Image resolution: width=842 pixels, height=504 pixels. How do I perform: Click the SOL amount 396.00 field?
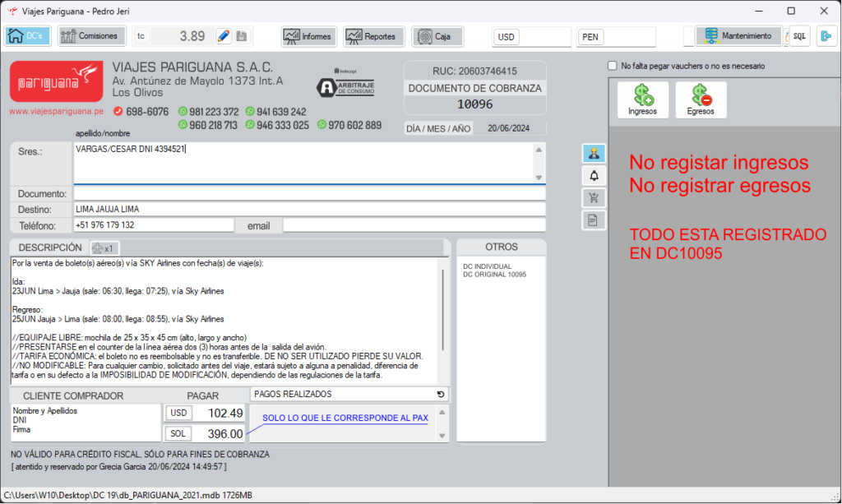coord(219,433)
